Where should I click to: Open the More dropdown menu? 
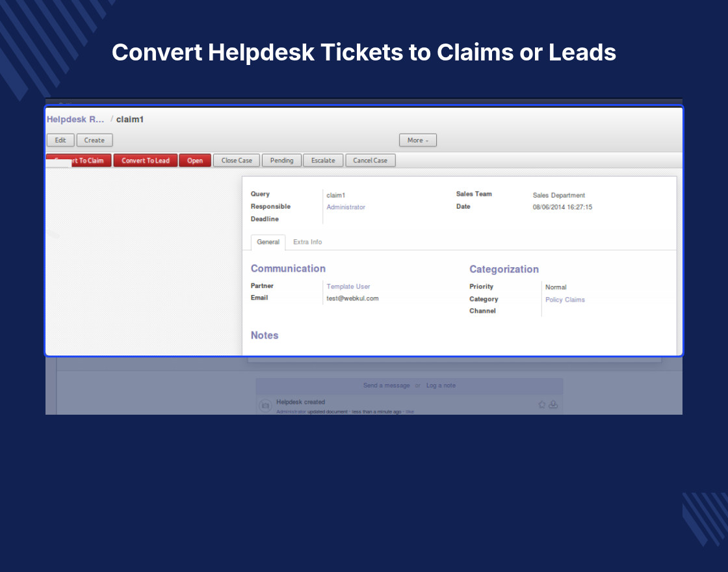[418, 140]
